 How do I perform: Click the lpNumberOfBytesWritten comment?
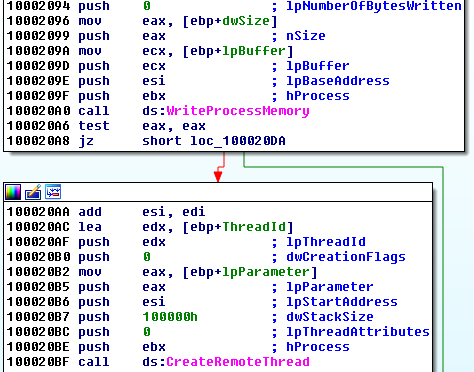point(374,6)
